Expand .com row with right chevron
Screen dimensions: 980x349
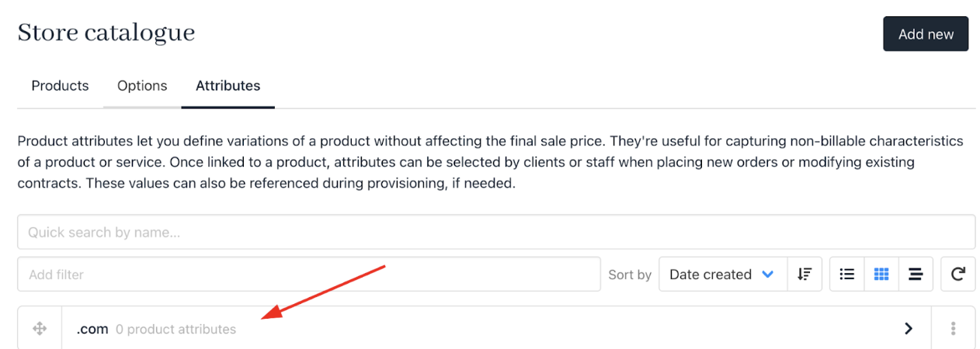pos(909,329)
